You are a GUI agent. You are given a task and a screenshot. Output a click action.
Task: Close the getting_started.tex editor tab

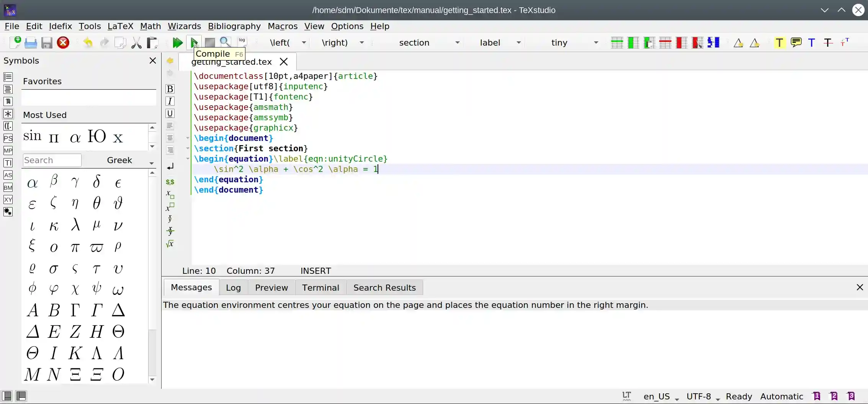point(283,62)
